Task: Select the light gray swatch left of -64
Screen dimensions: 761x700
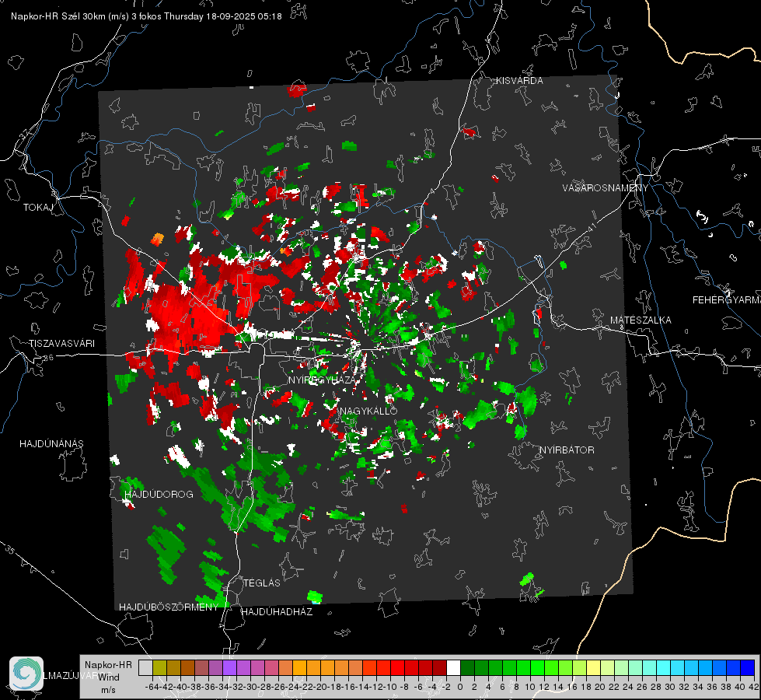Action: 145,667
